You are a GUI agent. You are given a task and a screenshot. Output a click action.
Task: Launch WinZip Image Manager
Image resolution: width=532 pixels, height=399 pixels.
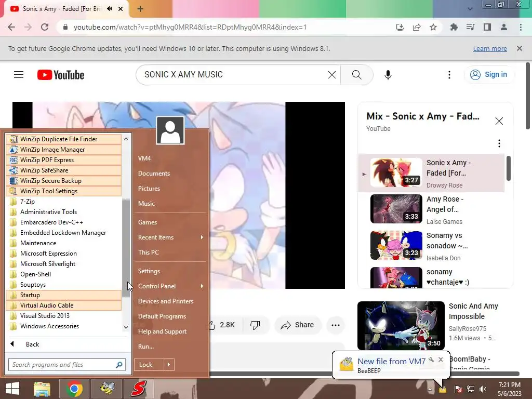tap(64, 150)
